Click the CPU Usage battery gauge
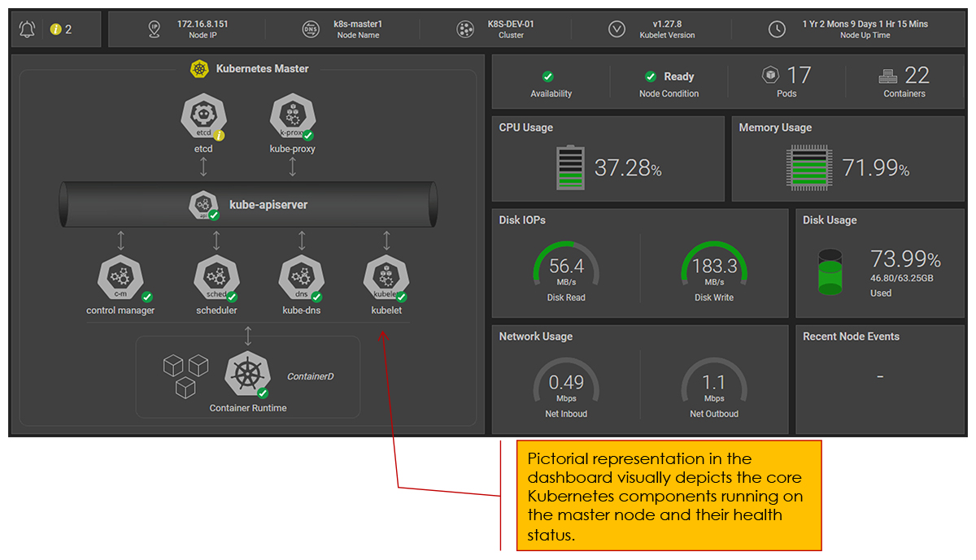The image size is (976, 560). coord(569,167)
